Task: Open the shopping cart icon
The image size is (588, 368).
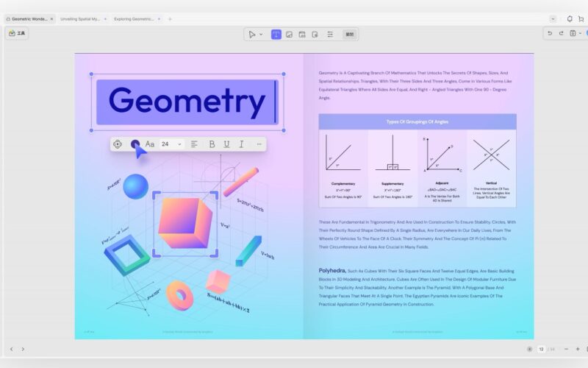Action: [581, 18]
